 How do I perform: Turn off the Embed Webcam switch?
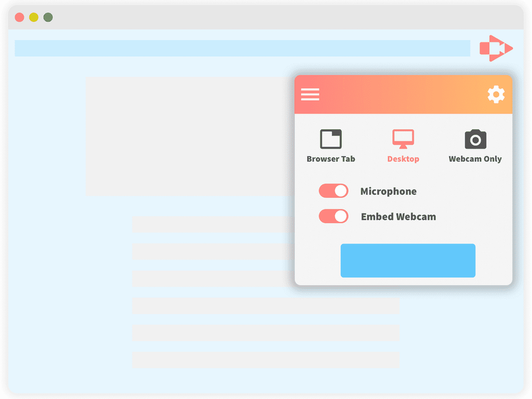[333, 216]
